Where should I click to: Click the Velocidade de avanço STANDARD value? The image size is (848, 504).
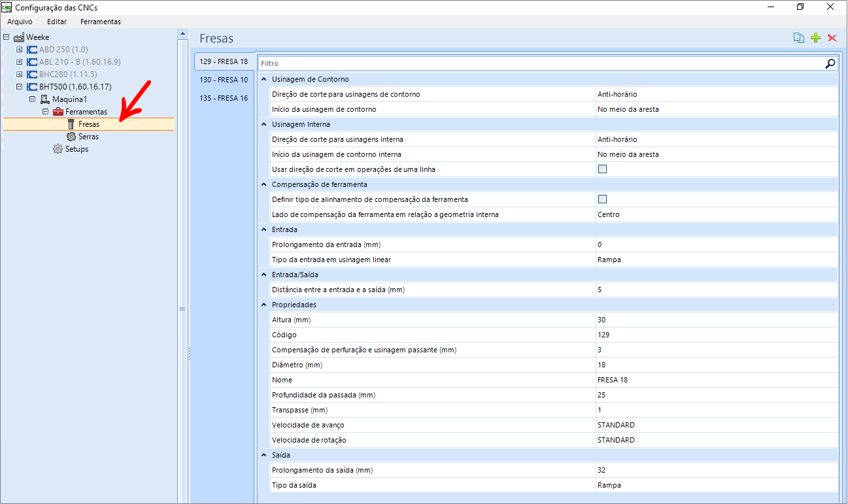click(717, 425)
